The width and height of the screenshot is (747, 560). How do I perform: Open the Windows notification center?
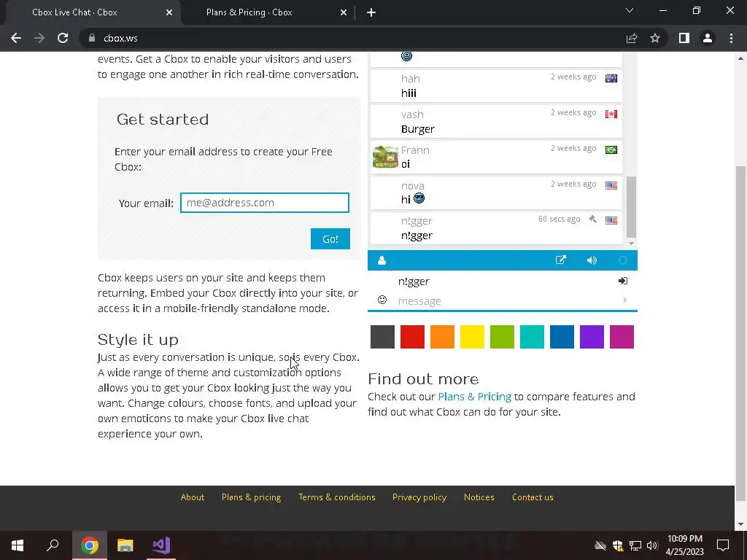723,545
